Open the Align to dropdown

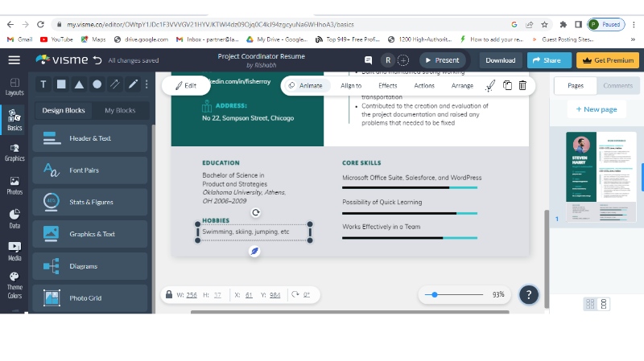pyautogui.click(x=351, y=85)
